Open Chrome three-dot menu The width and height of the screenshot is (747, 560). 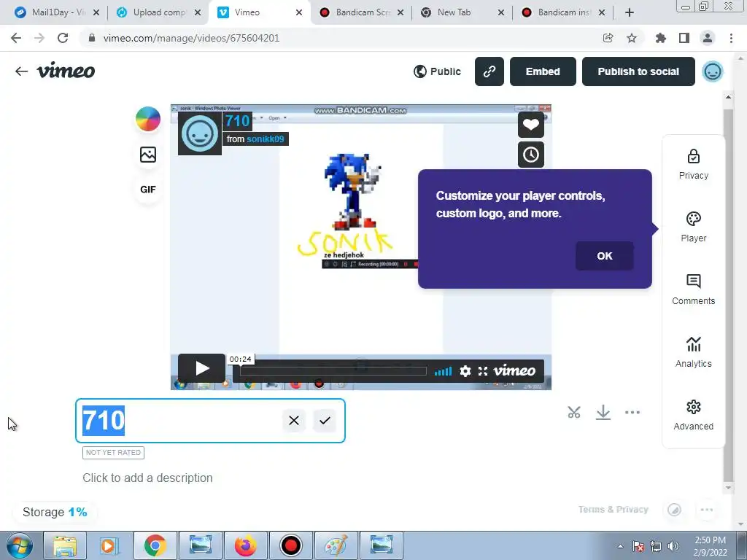[x=731, y=38]
